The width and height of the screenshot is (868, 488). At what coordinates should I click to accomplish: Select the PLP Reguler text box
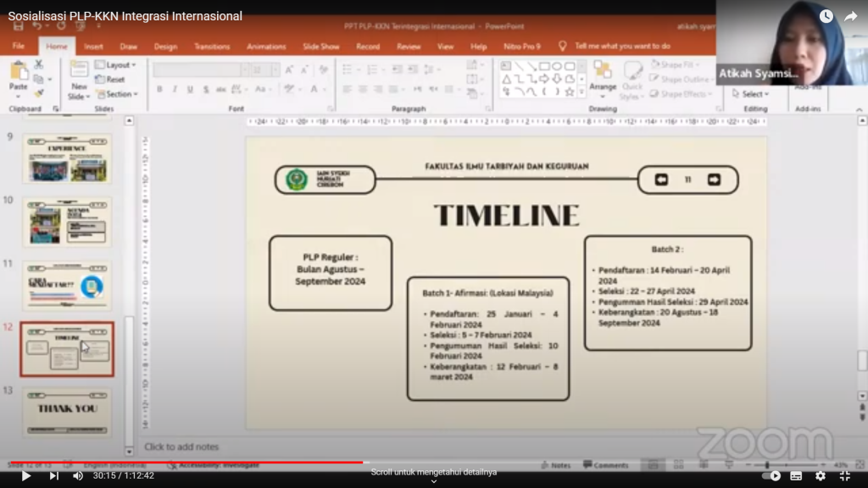pos(331,273)
